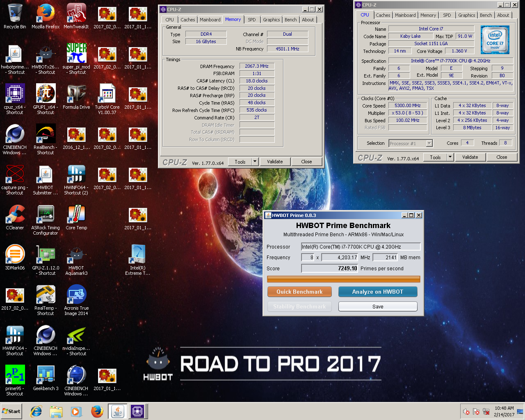Open cpuz_x64 shortcut icon

15,99
